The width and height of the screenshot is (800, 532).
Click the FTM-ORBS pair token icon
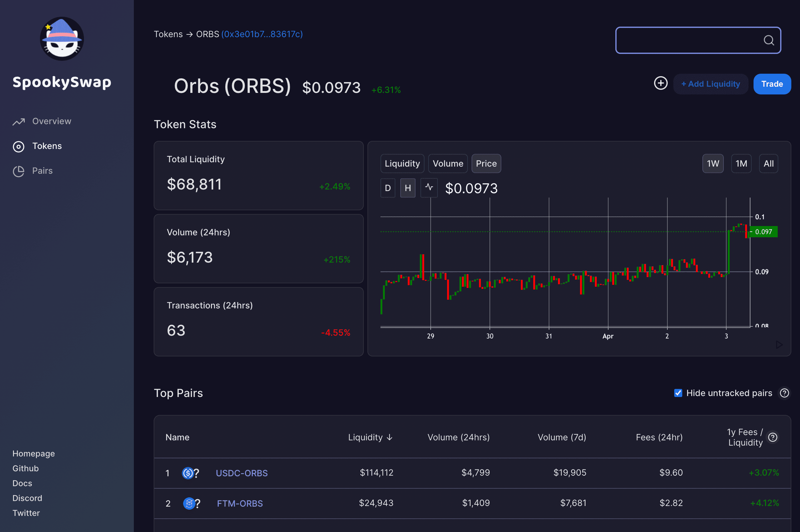191,503
